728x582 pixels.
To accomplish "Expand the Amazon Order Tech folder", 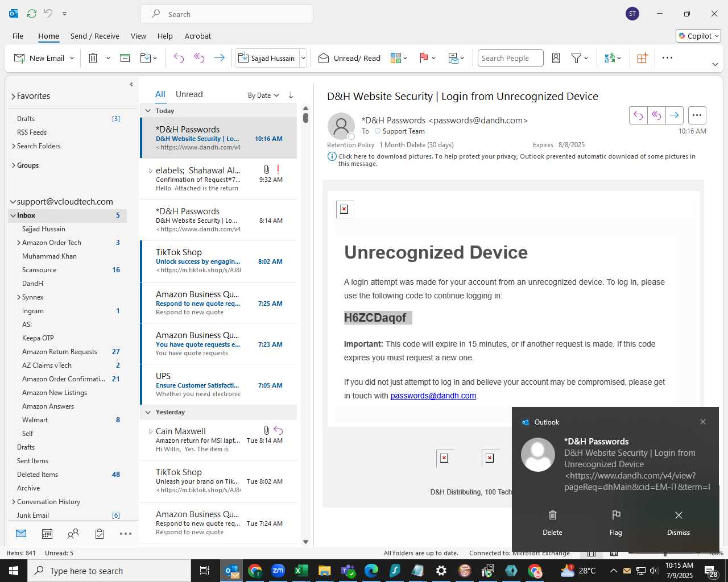I will (19, 243).
